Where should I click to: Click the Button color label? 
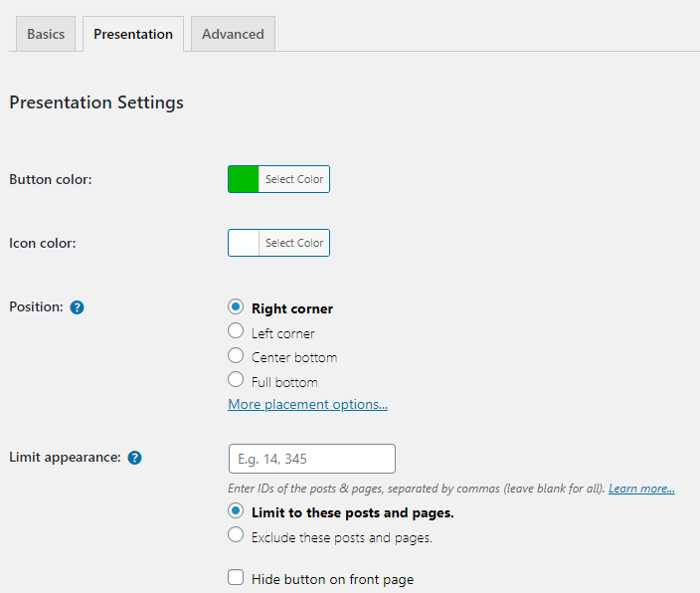[x=51, y=179]
